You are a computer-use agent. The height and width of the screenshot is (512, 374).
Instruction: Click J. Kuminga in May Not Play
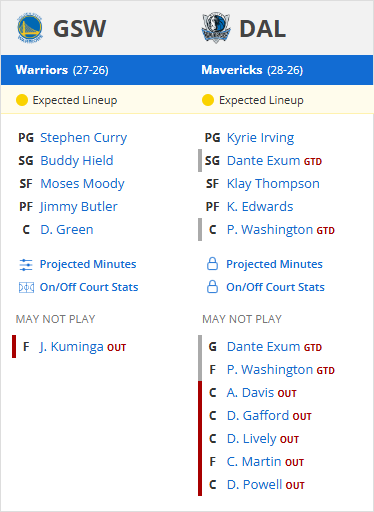72,347
